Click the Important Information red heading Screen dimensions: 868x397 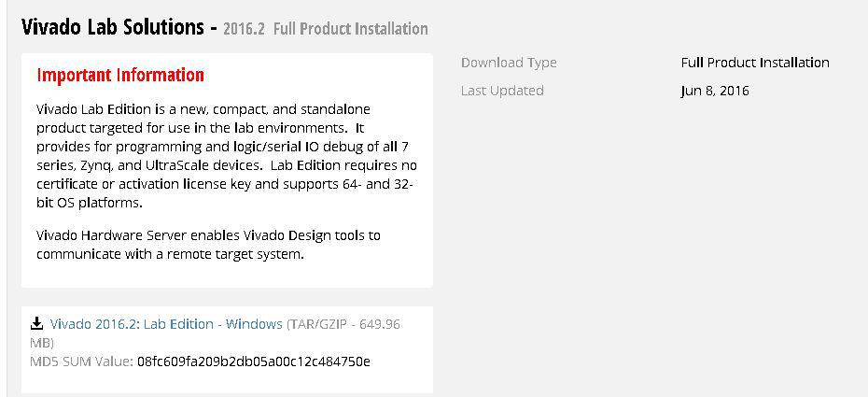tap(120, 75)
